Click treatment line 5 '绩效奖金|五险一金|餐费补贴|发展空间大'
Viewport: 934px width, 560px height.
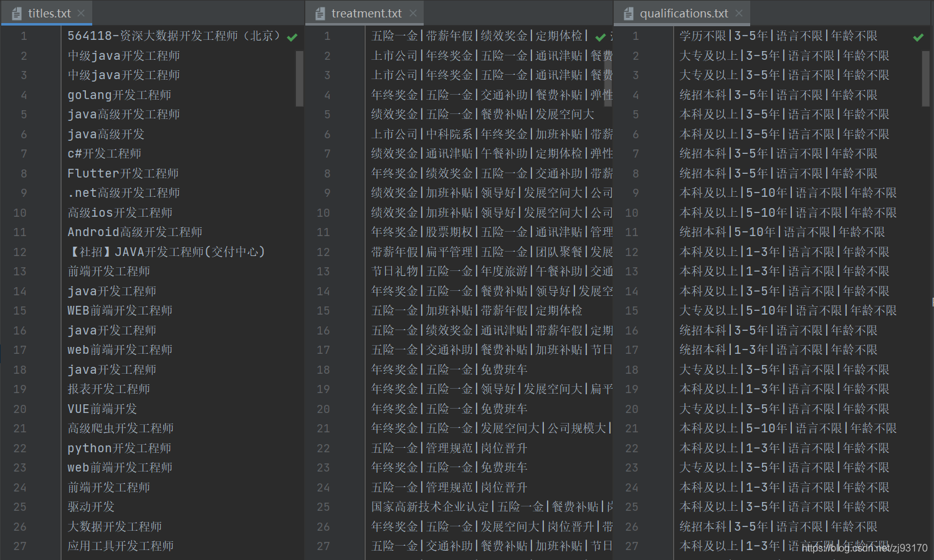[483, 115]
